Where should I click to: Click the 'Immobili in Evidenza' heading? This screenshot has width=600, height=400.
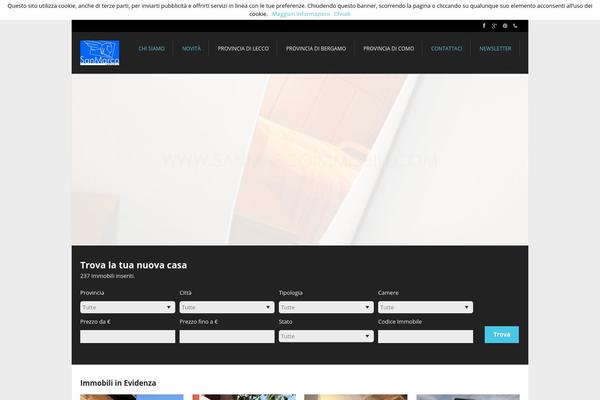(x=118, y=383)
